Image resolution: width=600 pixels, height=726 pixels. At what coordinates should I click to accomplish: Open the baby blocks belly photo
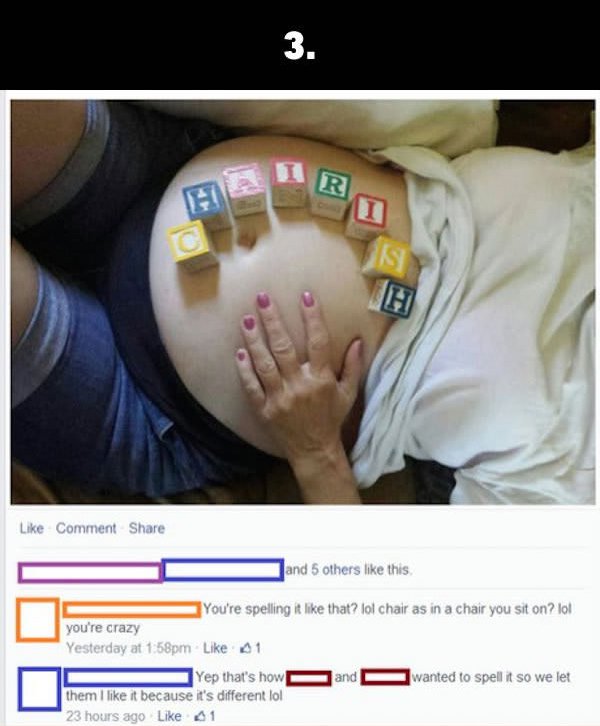303,302
